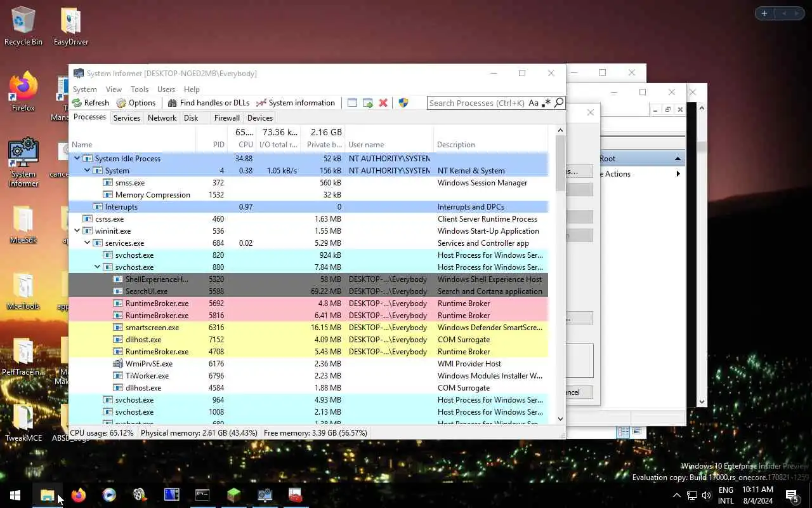The width and height of the screenshot is (812, 508).
Task: Open Windows Media Player taskbar icon
Action: [x=109, y=495]
